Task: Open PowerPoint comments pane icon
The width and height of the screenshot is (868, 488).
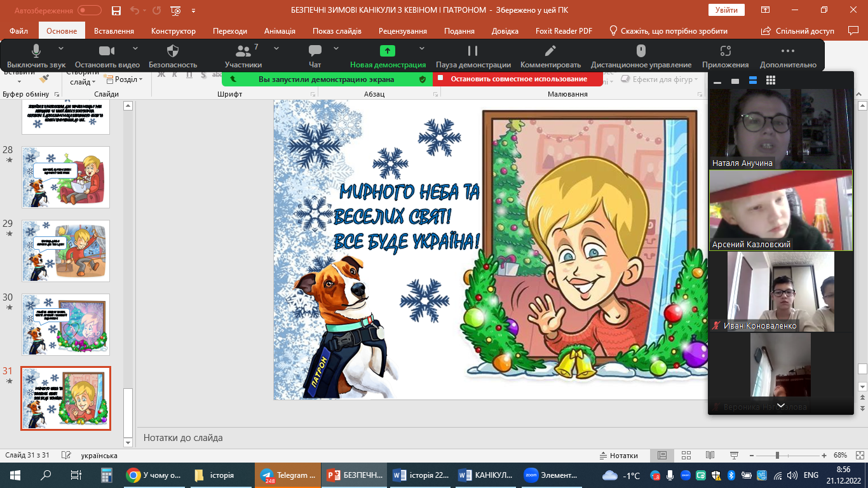Action: pos(853,30)
